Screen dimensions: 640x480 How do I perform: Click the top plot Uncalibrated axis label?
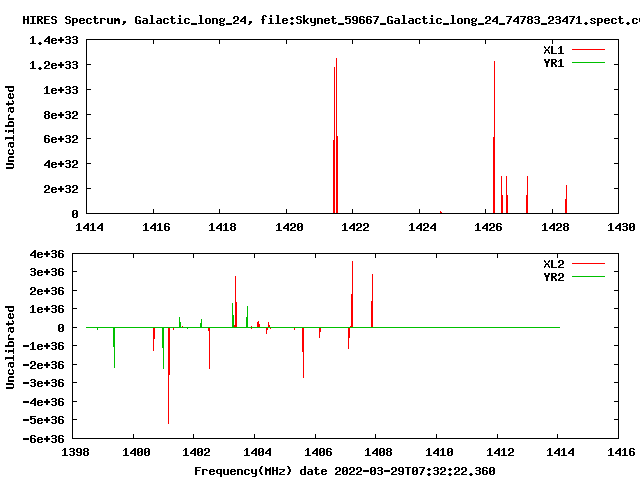[x=10, y=127]
